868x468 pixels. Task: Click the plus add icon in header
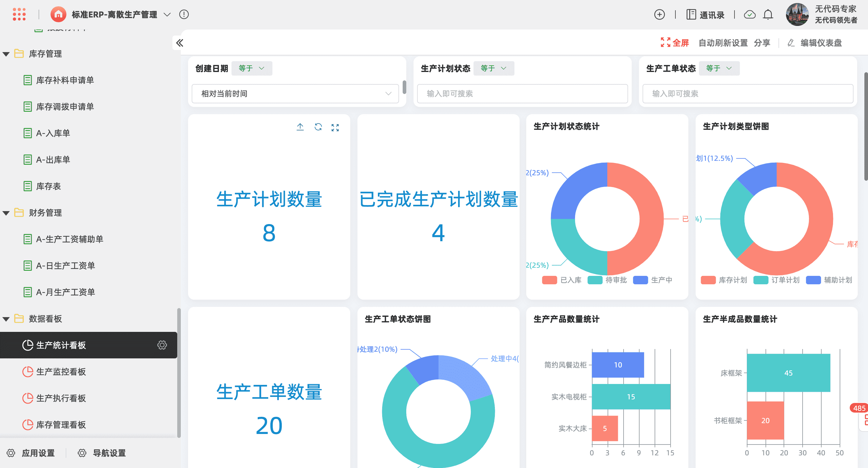[x=659, y=15]
